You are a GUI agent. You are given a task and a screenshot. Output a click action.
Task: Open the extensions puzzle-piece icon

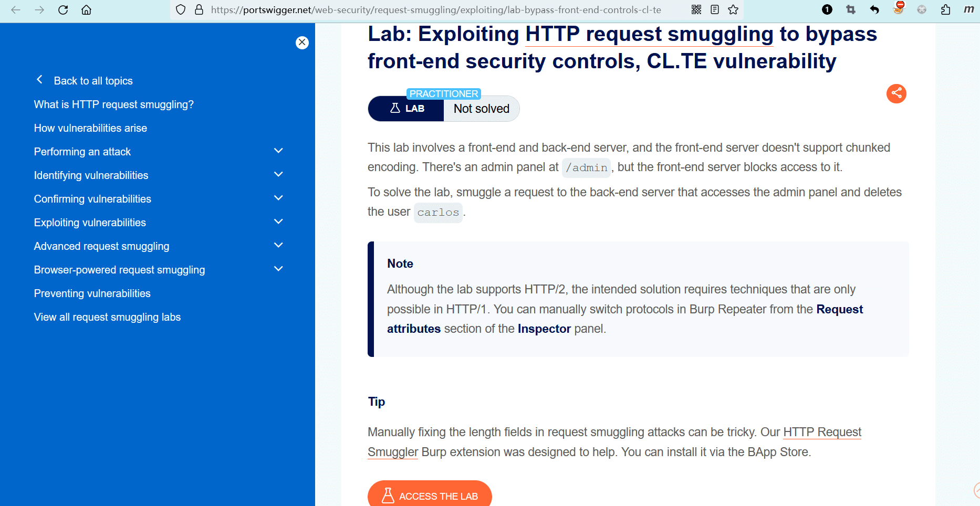click(x=945, y=10)
